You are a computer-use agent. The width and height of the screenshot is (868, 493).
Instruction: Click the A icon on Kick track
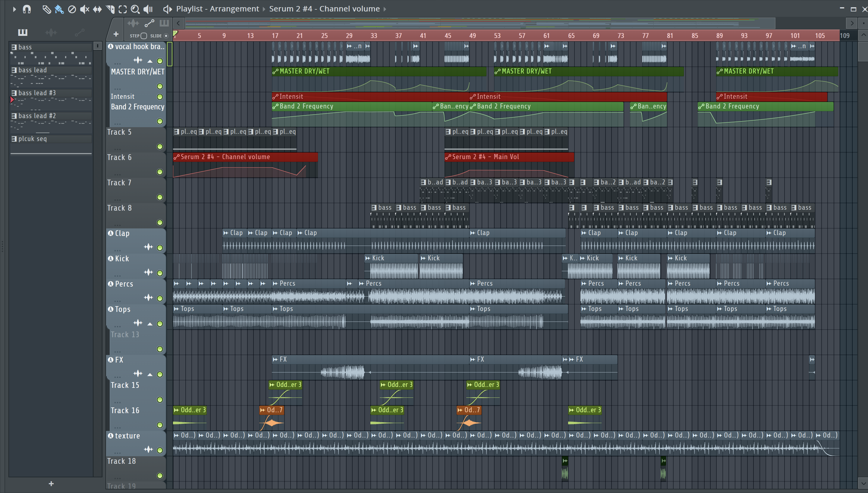[x=111, y=259]
